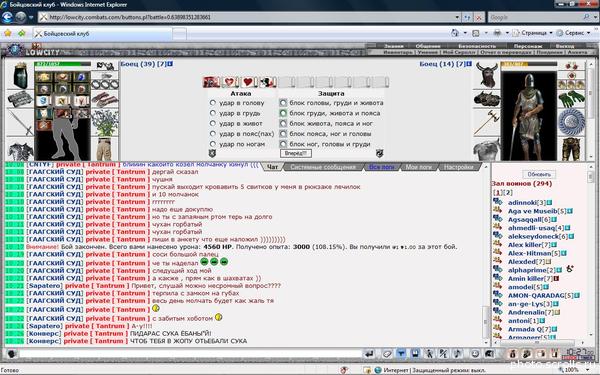The image size is (600, 375).
Task: Click the browser Back button
Action: [x=7, y=17]
